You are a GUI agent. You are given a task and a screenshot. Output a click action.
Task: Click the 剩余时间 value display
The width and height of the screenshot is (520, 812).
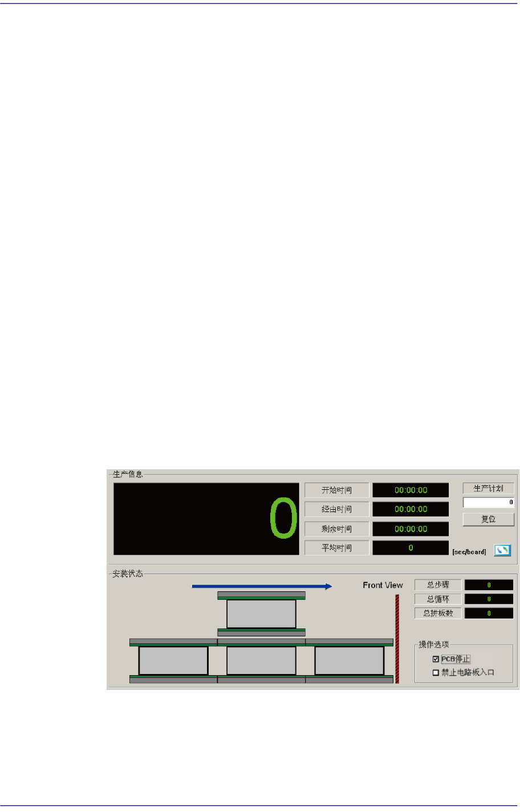click(411, 529)
